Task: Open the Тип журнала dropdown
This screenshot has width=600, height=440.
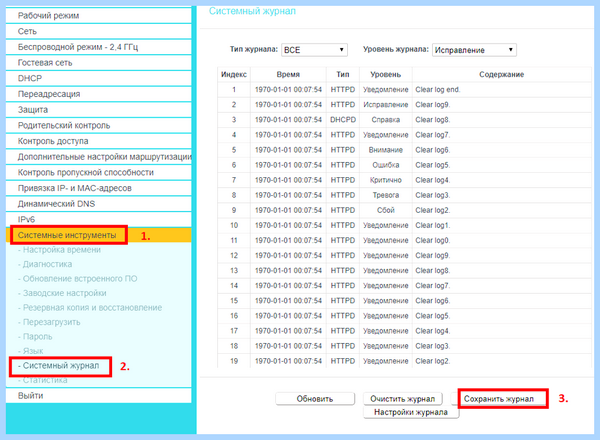Action: tap(314, 50)
